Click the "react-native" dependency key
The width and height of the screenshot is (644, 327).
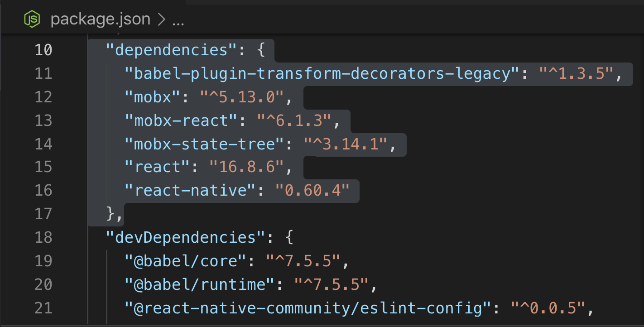click(191, 190)
